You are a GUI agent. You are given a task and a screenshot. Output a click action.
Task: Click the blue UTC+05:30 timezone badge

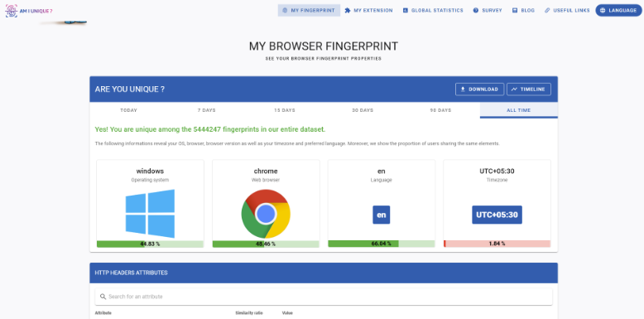(497, 215)
